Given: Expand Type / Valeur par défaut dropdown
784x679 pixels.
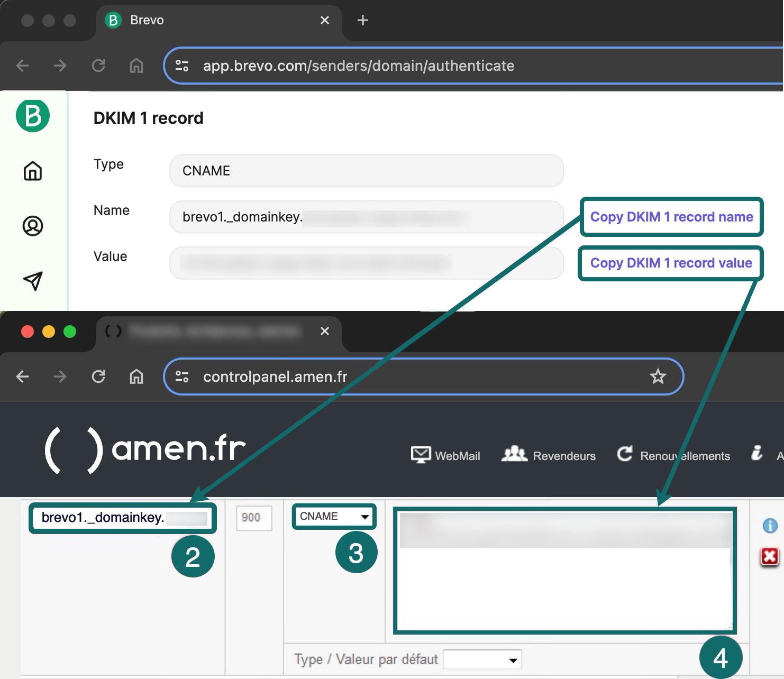Looking at the screenshot, I should pos(482,659).
